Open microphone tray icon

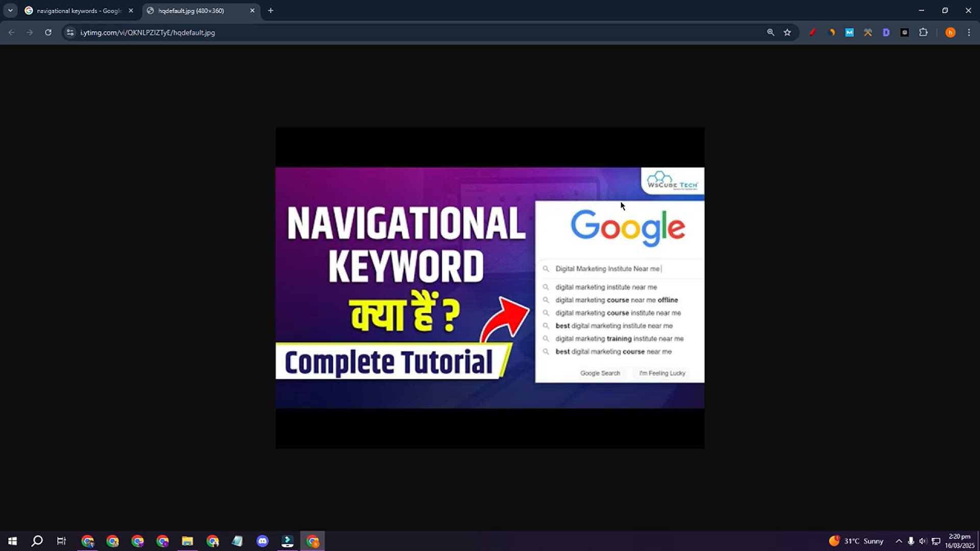(911, 541)
